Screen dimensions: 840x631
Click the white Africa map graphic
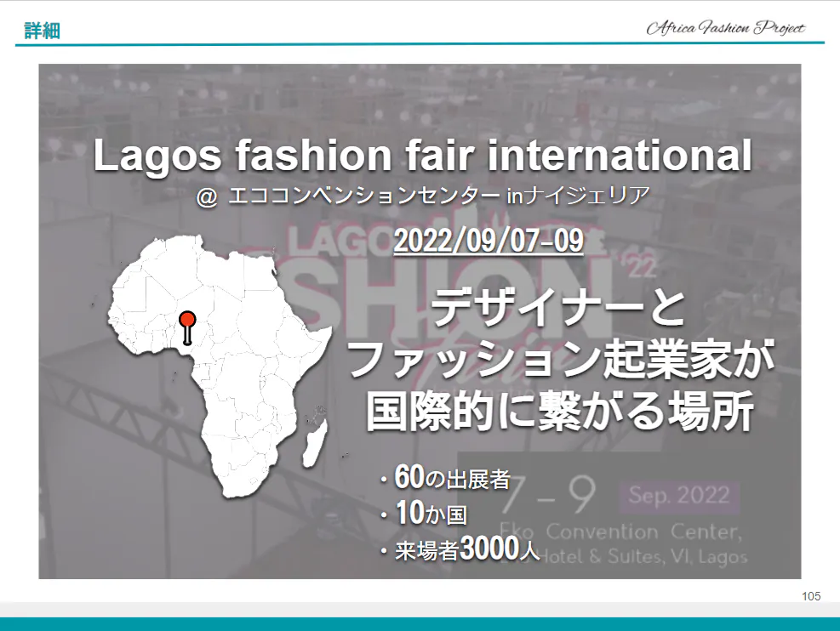238,383
